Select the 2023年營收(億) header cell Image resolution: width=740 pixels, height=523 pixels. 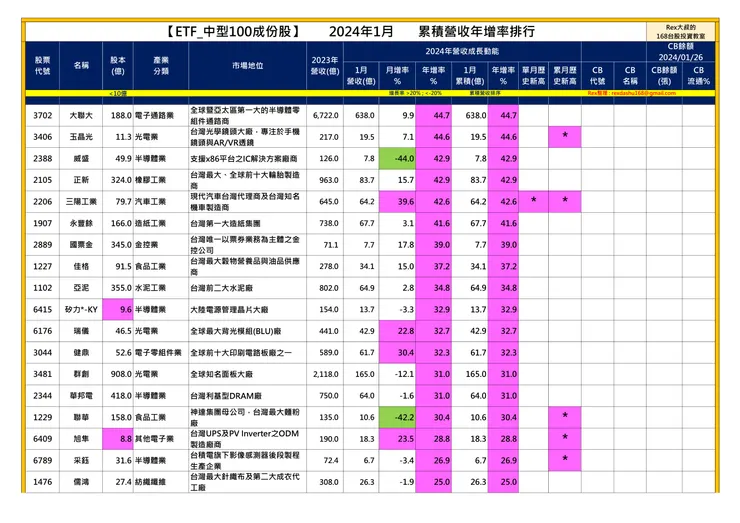coord(325,66)
